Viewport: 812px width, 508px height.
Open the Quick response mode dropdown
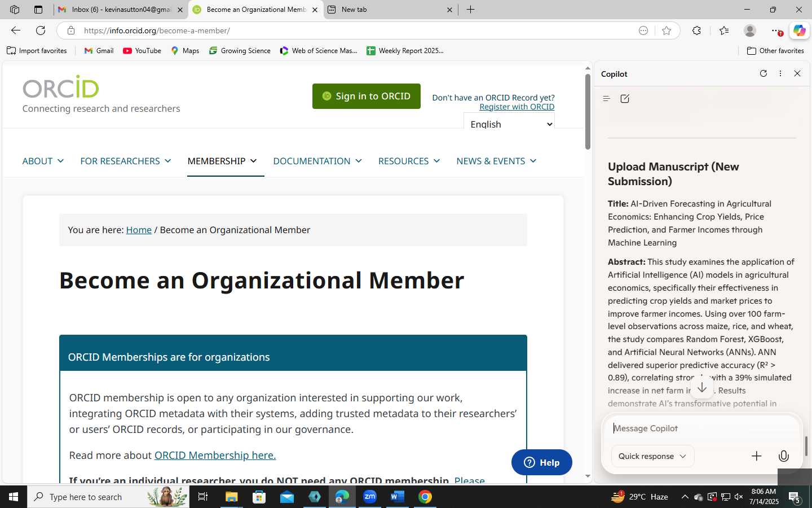652,456
